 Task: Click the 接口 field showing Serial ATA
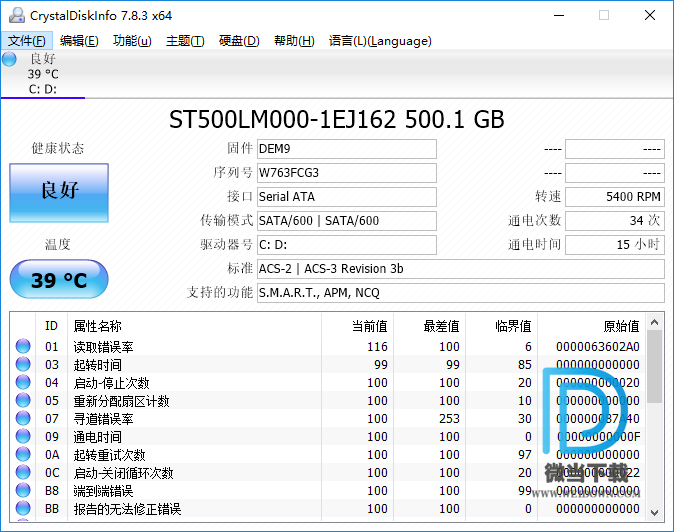pyautogui.click(x=347, y=197)
